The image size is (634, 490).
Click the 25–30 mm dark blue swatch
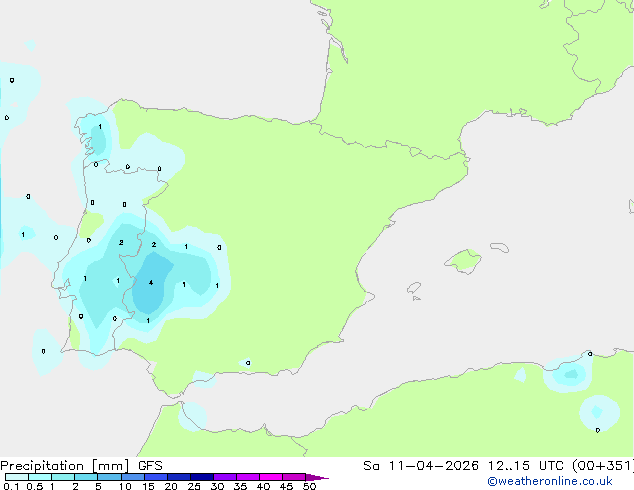[202, 477]
